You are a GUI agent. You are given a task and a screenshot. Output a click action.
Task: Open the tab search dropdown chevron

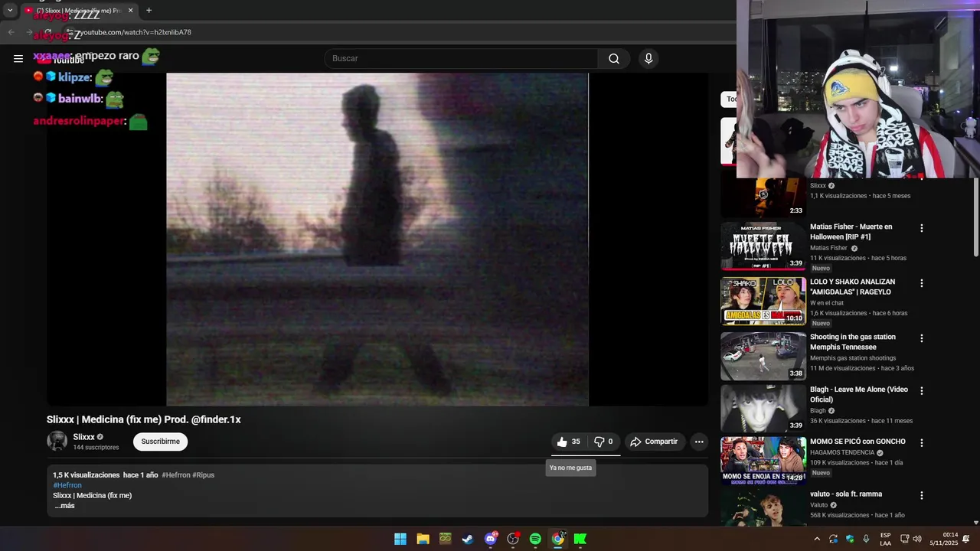pos(10,11)
